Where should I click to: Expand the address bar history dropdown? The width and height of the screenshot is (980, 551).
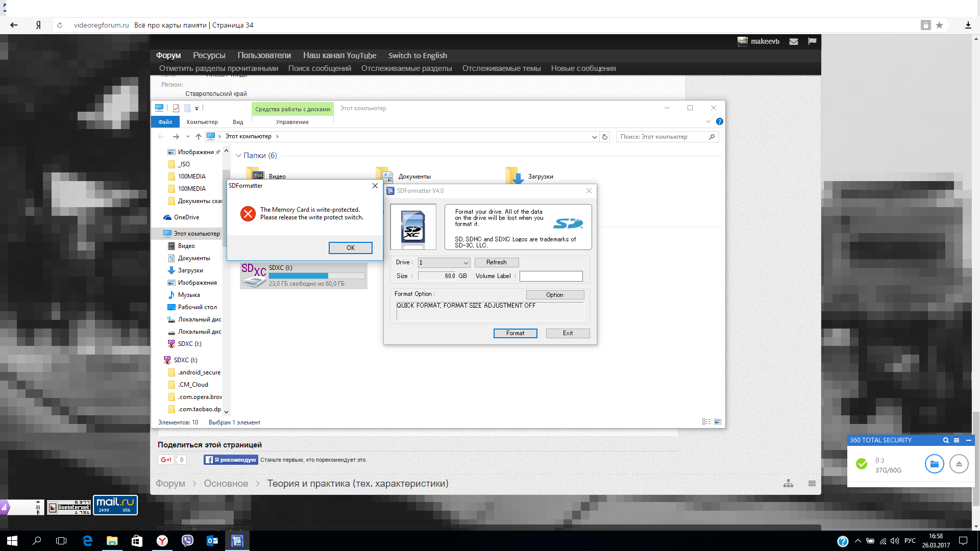pos(594,137)
